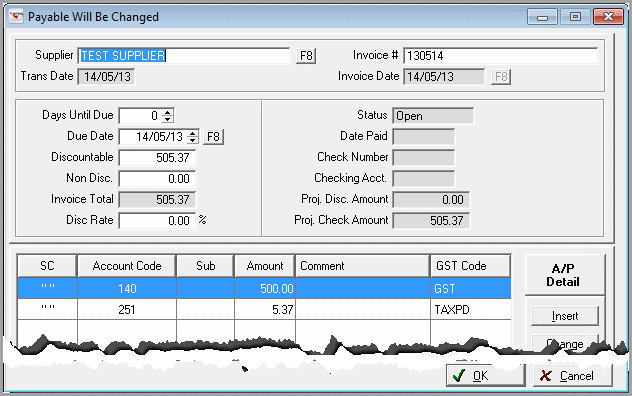The height and width of the screenshot is (396, 632).
Task: Click the GST Code column header
Action: pyautogui.click(x=471, y=266)
